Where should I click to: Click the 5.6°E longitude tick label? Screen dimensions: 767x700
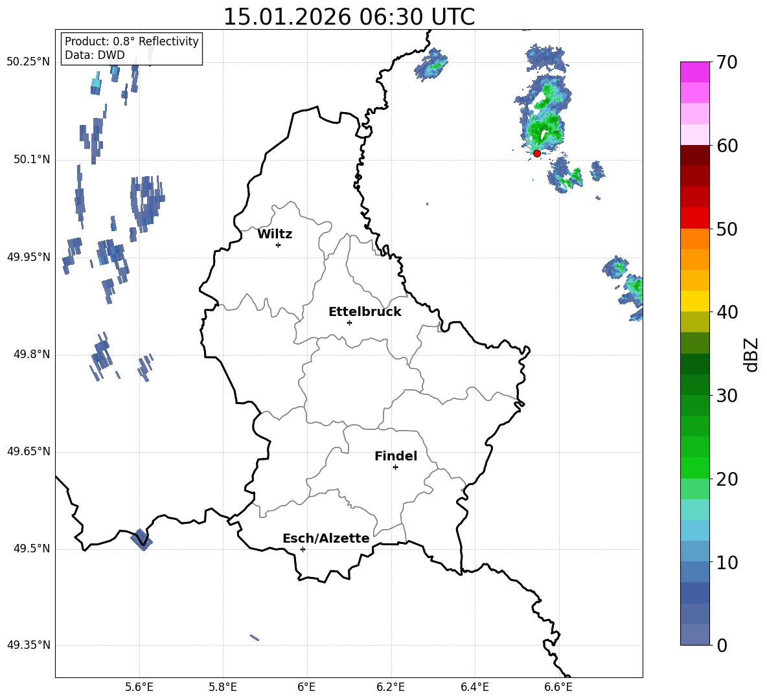(139, 687)
